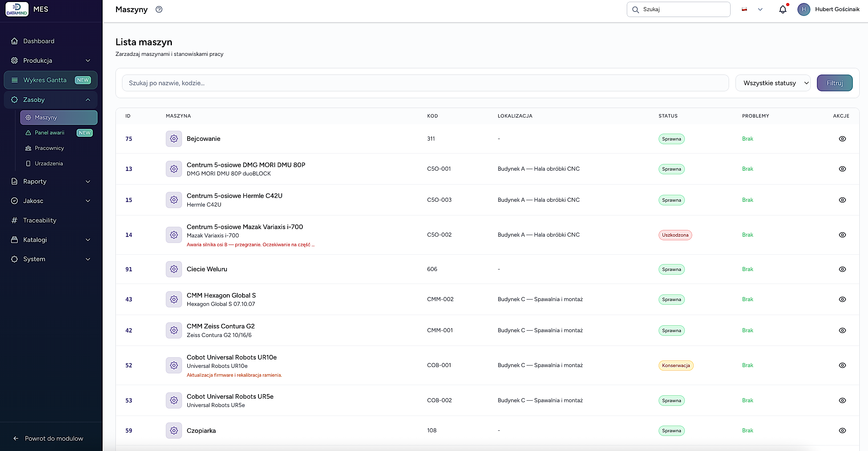Open the help icon beside Maszyny title
868x451 pixels.
[159, 9]
